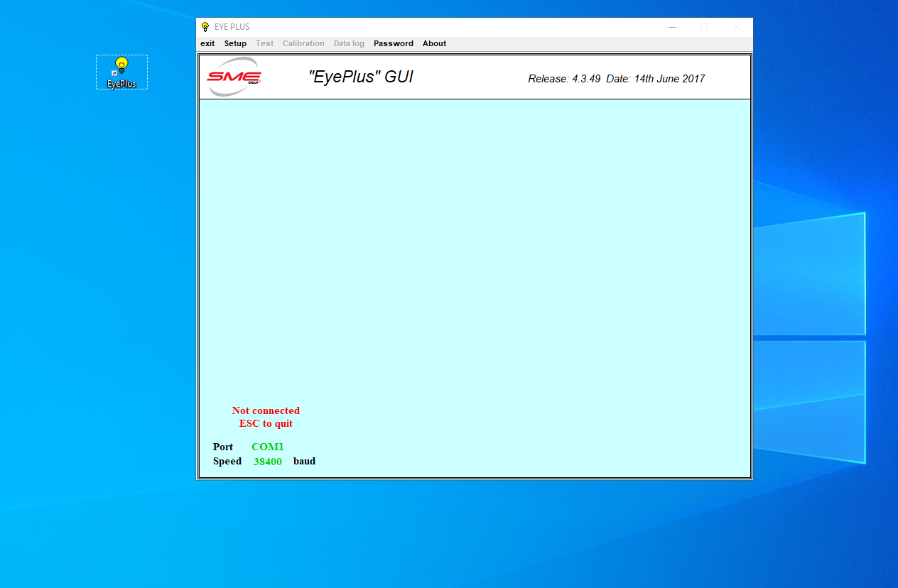
Task: Open the Setup menu
Action: click(235, 43)
